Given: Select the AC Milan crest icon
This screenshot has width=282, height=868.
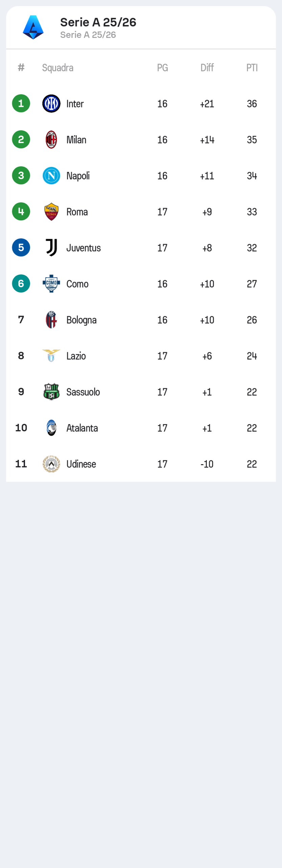Looking at the screenshot, I should coord(51,140).
